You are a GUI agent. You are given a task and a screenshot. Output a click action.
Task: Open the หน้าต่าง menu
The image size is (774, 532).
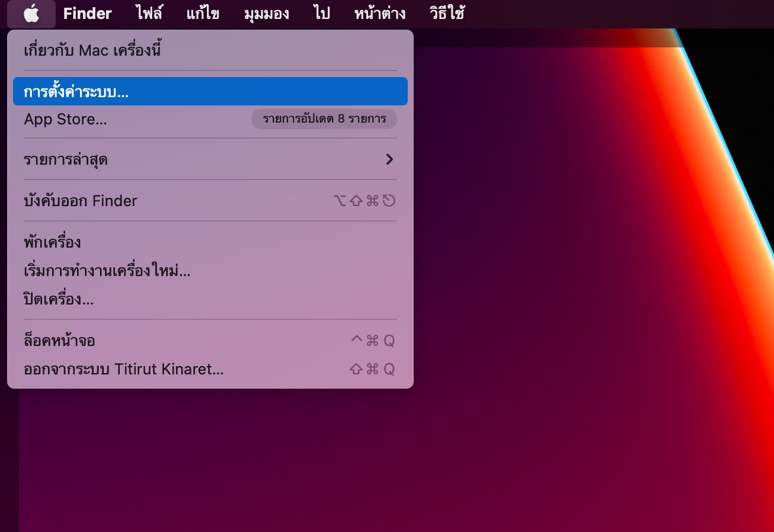click(380, 14)
